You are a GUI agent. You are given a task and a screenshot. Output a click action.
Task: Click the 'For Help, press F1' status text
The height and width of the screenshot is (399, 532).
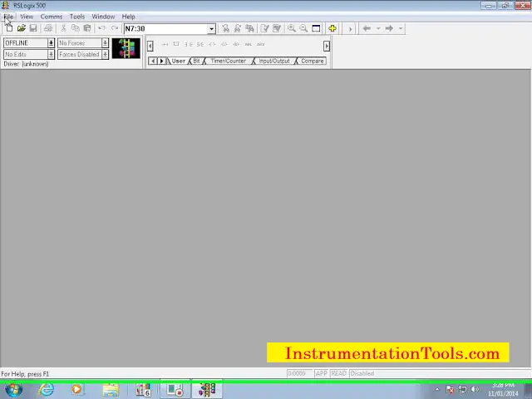[x=25, y=374]
